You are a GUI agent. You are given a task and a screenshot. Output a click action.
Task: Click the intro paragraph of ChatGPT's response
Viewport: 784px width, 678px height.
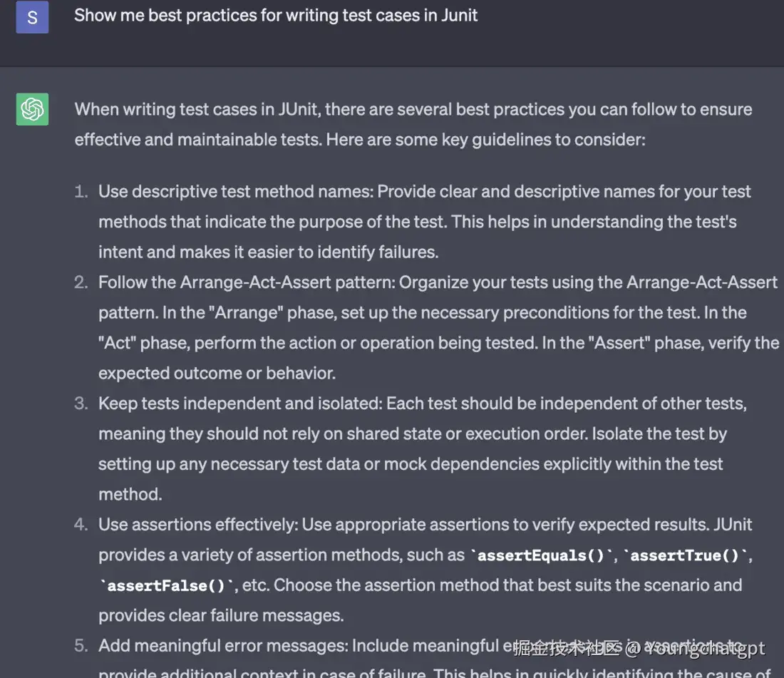pyautogui.click(x=413, y=125)
